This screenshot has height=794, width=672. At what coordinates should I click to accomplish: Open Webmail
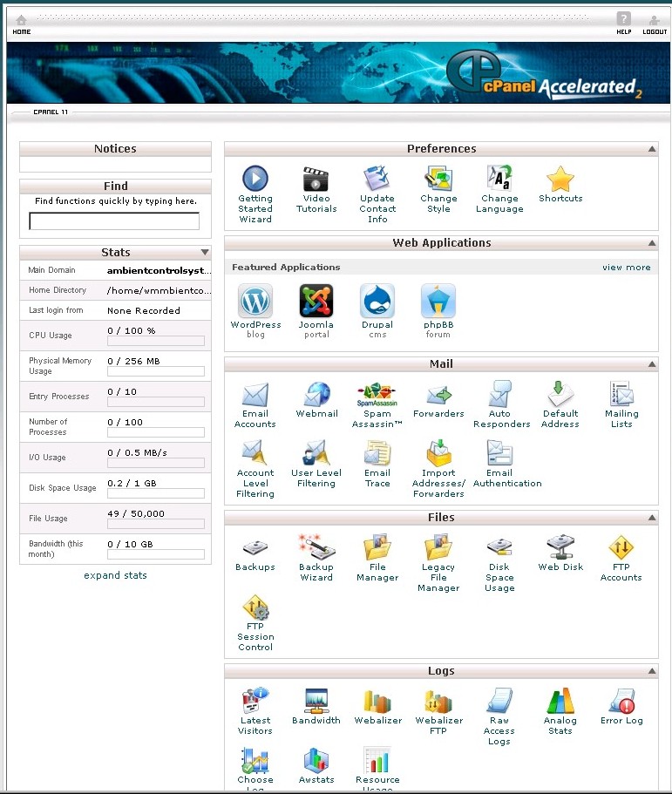click(x=316, y=400)
